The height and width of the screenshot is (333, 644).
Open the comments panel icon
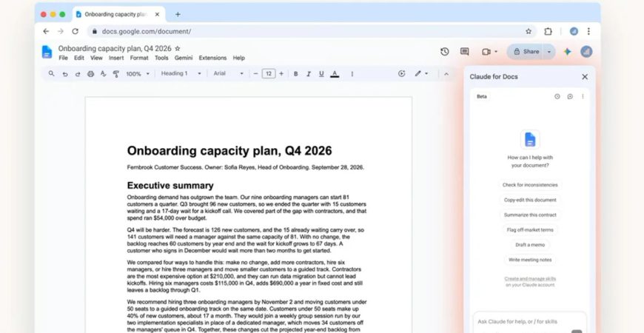pyautogui.click(x=465, y=52)
